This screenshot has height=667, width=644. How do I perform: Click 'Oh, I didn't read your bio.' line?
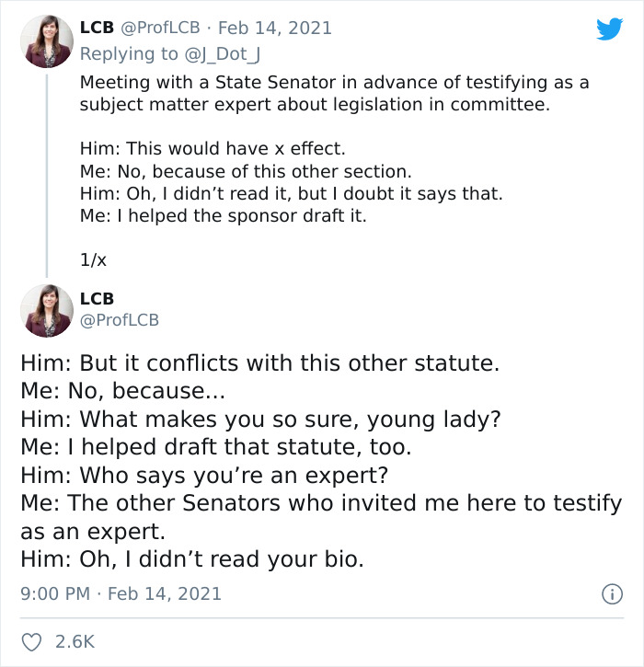point(192,558)
